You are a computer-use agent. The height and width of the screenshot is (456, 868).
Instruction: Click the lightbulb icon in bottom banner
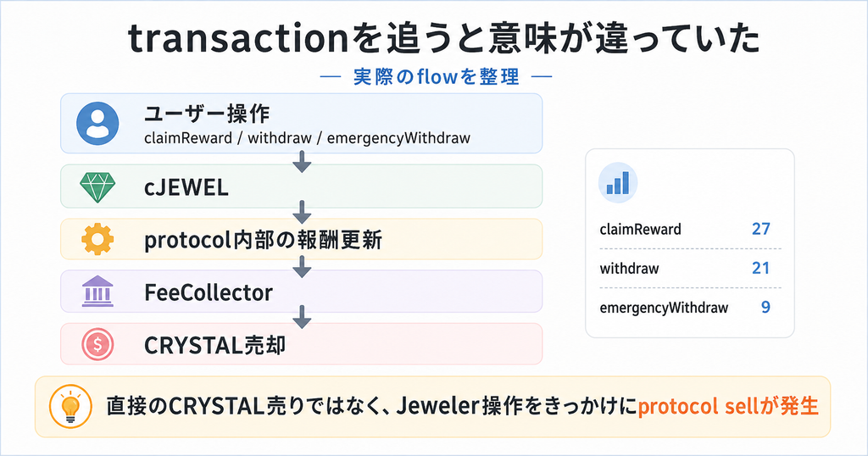tap(70, 407)
